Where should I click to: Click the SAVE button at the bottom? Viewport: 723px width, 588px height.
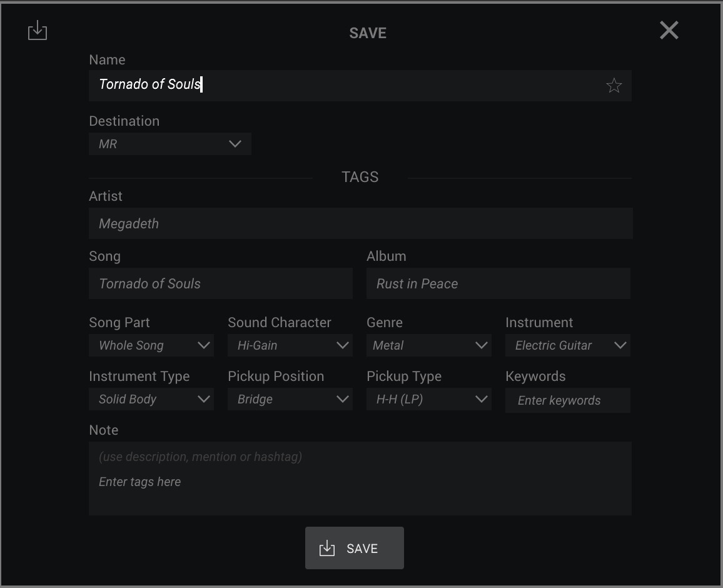(355, 548)
